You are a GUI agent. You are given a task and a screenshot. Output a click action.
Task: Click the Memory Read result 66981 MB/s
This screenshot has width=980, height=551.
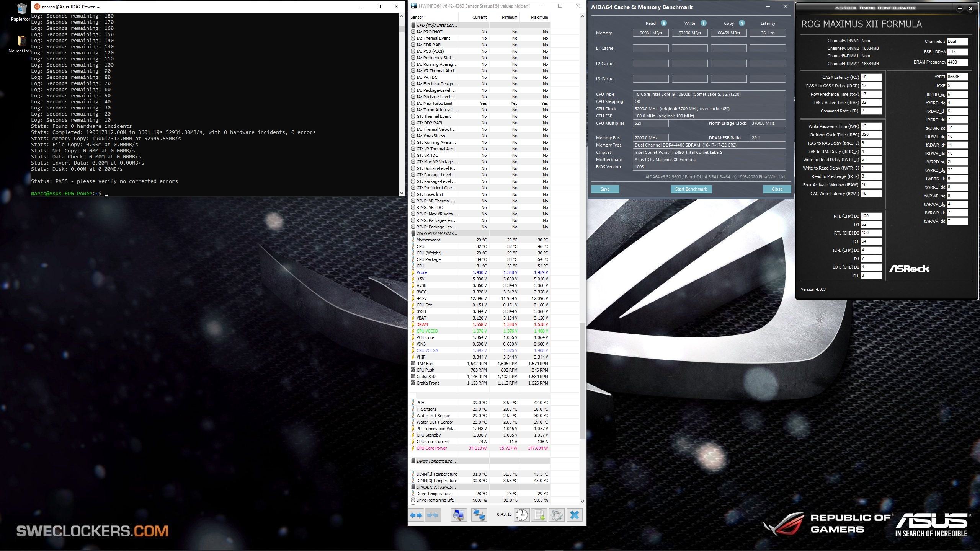coord(650,33)
